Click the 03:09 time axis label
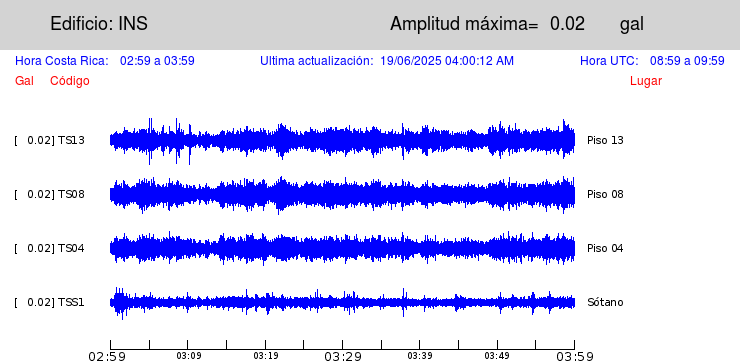Screen dimensions: 740x363 coord(189,355)
